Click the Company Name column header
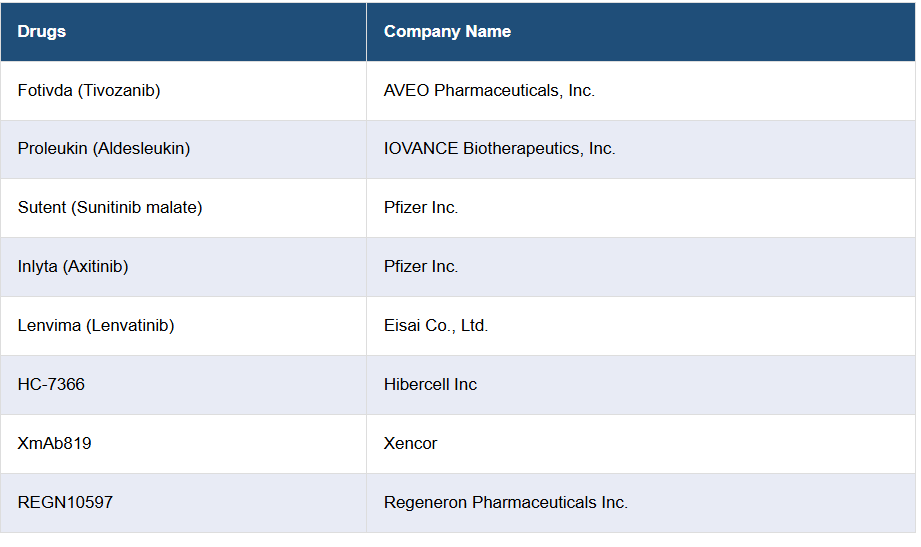 tap(447, 32)
